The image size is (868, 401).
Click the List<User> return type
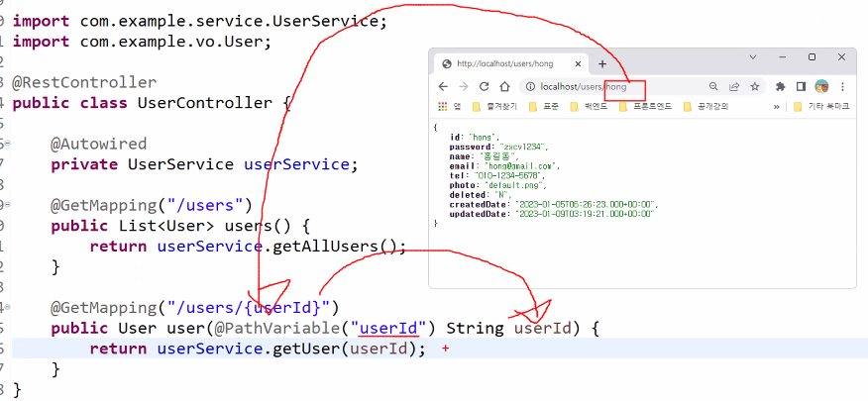pos(166,226)
